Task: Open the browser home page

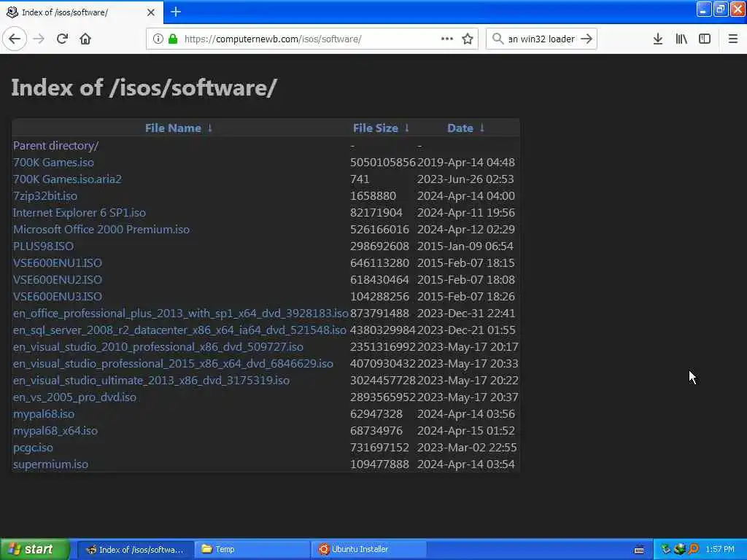Action: click(x=85, y=39)
